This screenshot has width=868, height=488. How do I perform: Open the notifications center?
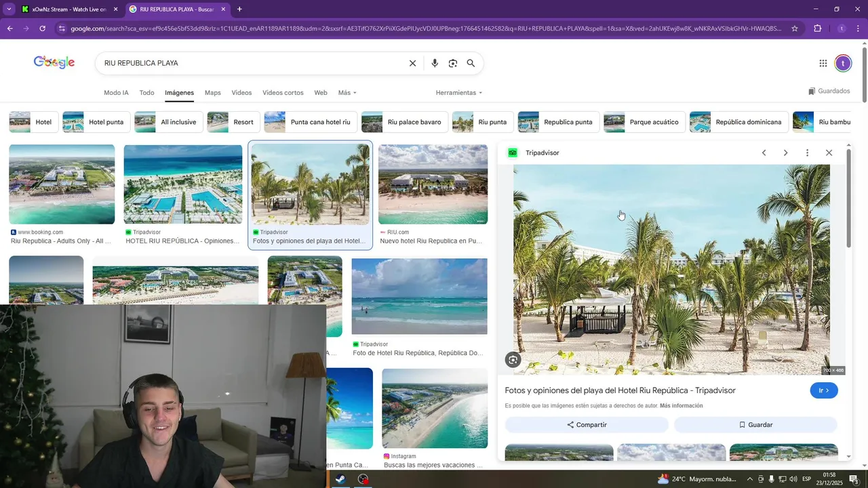[x=854, y=479]
